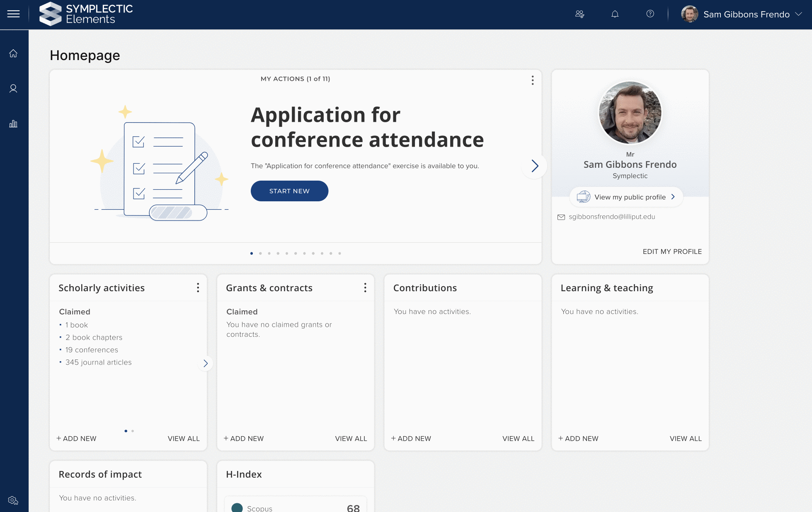Open Grants & contracts three-dot menu

tap(365, 287)
